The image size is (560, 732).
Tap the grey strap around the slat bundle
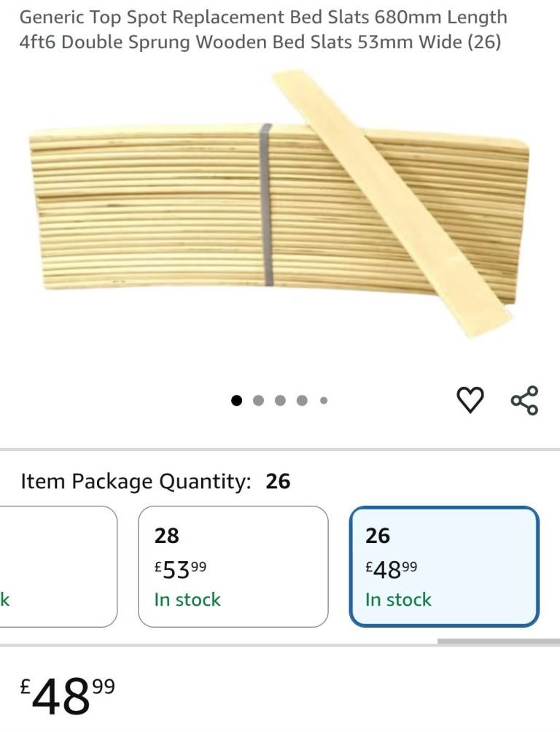tap(266, 204)
